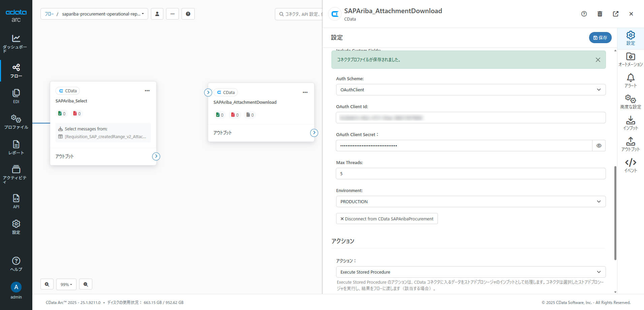
Task: Click the user icon button in toolbar
Action: (x=157, y=14)
